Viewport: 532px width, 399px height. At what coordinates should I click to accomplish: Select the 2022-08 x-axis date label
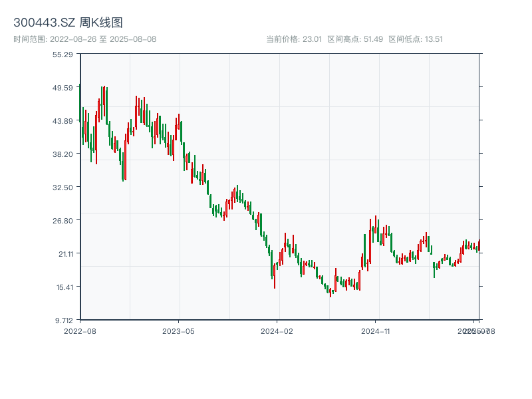tap(80, 331)
